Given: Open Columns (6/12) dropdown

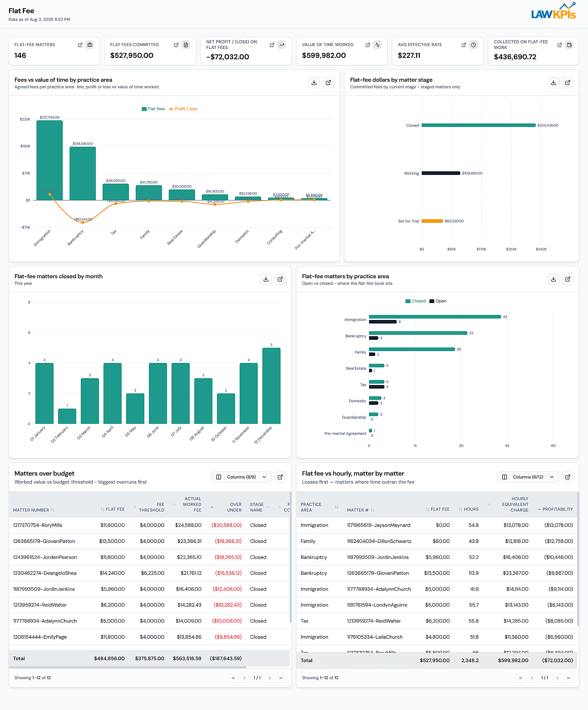Looking at the screenshot, I should click(528, 477).
